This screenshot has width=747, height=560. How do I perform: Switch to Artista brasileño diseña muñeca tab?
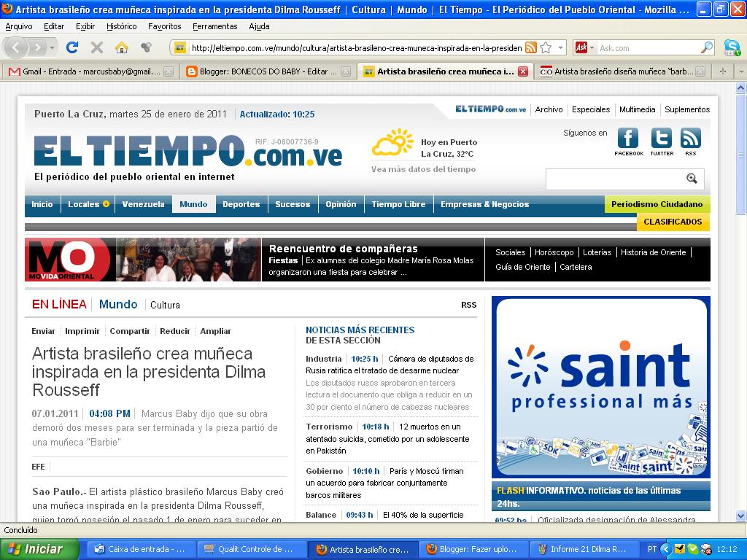(623, 71)
